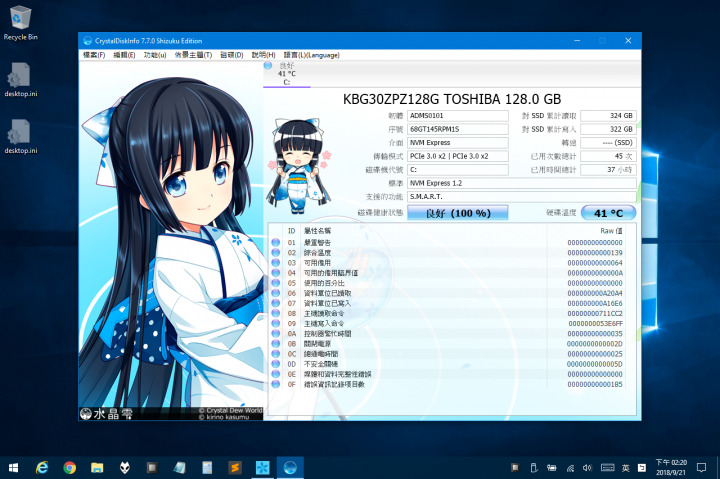Click the blue health orb above drive C: tab
Screen dimensions: 720x479
coord(268,66)
